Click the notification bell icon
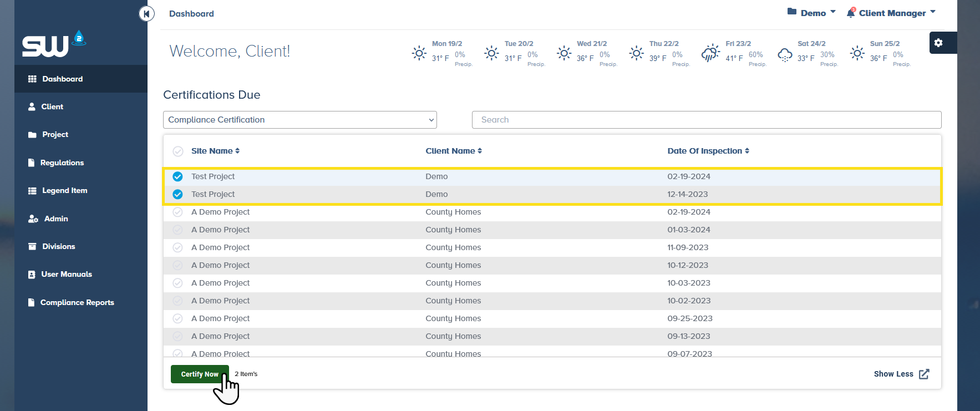Screen dimensions: 980x411 (x=851, y=13)
